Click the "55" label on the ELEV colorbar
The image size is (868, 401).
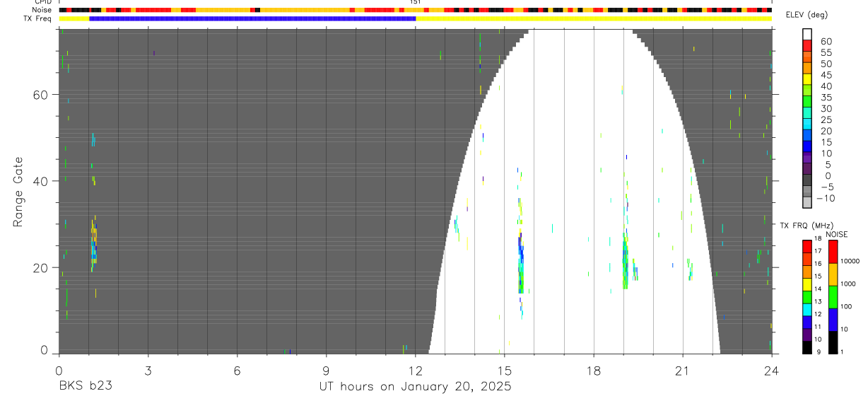coord(826,53)
